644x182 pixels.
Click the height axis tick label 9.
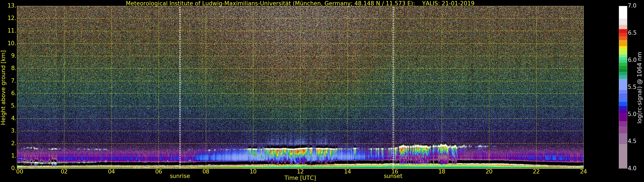14,56
